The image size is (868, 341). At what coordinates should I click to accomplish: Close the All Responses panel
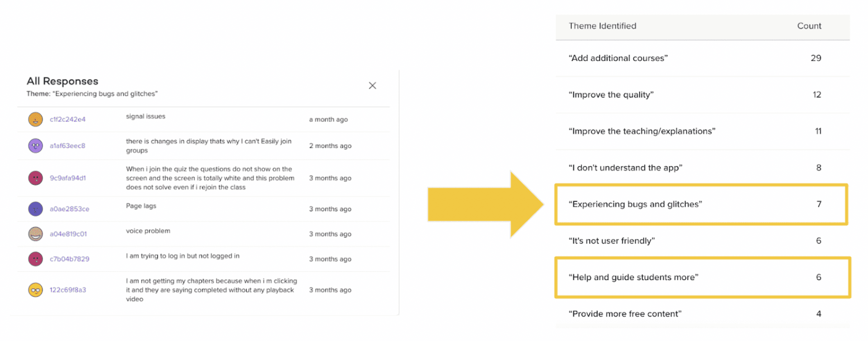373,85
